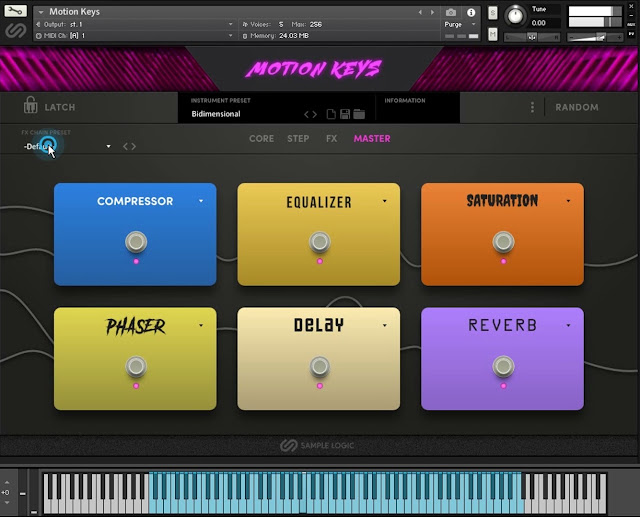The image size is (640, 517).
Task: Switch to the FX tab
Action: [331, 139]
